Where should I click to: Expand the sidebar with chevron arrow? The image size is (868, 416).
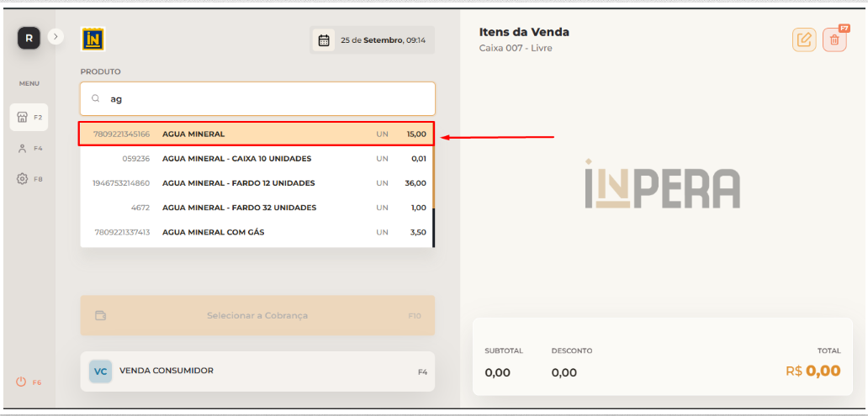56,37
